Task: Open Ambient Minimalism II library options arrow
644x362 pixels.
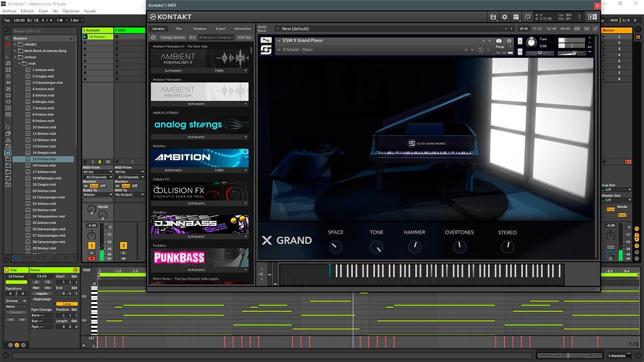Action: (x=246, y=70)
